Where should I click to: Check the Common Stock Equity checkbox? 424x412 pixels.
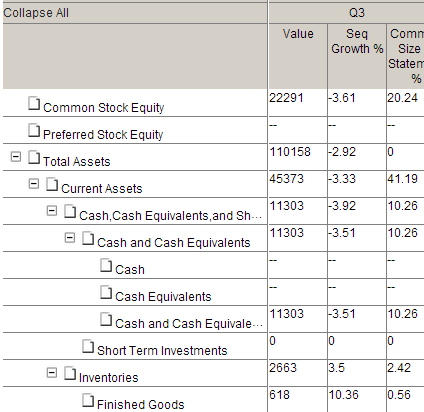click(34, 103)
